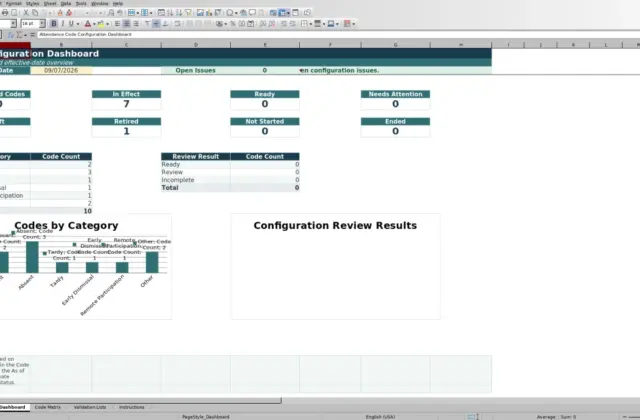
Task: Click the Insert Image icon
Action: (200, 13)
